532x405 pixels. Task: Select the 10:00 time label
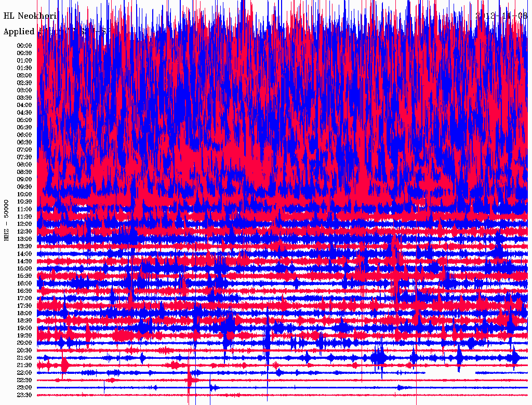point(24,194)
